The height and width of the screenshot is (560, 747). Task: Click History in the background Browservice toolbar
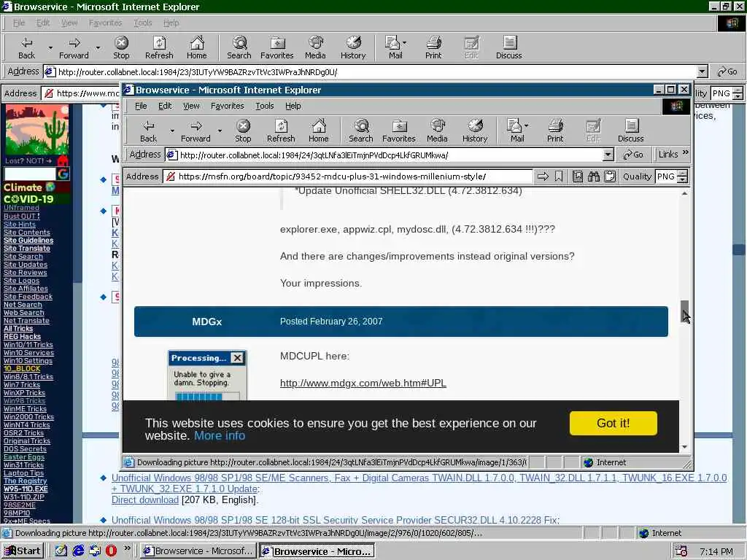click(x=353, y=47)
